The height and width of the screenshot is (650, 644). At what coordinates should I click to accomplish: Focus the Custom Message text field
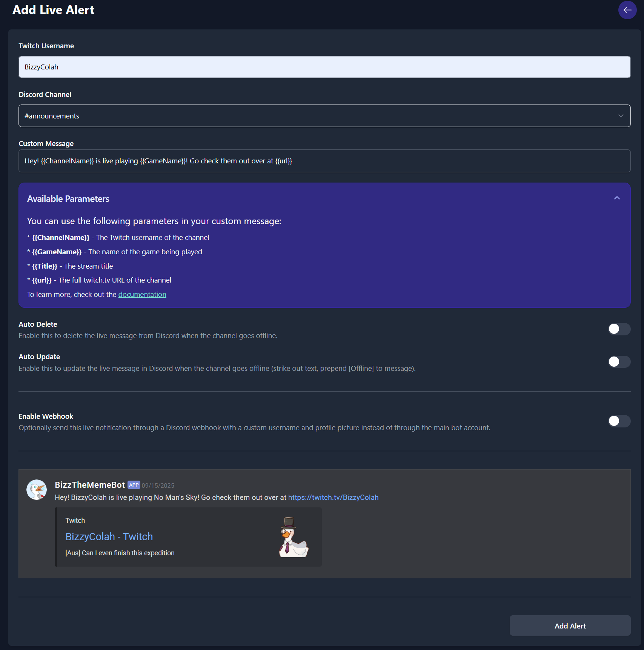[324, 161]
